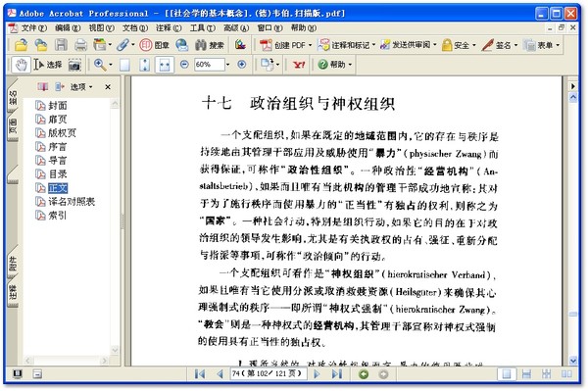Image resolution: width=588 pixels, height=391 pixels.
Task: Click the grey Next View button
Action: [383, 373]
